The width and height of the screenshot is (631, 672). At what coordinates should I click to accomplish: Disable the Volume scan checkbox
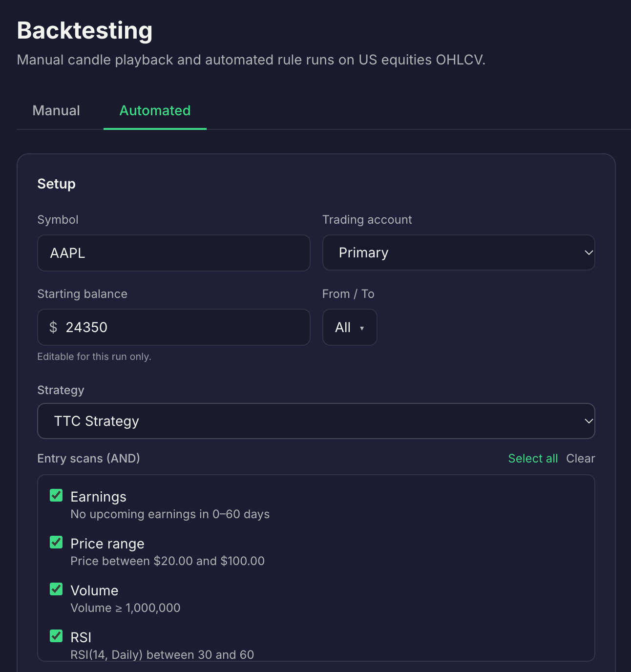point(56,589)
